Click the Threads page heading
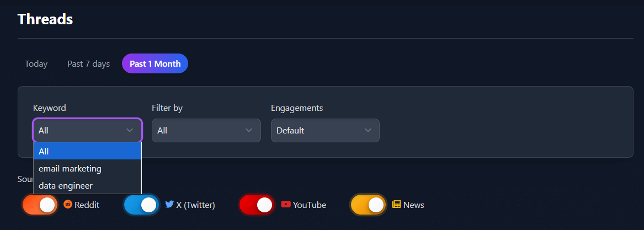The height and width of the screenshot is (230, 644). pos(45,19)
